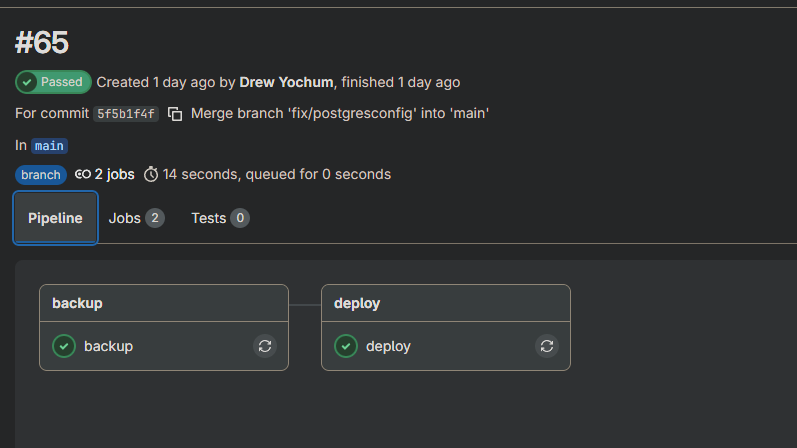Click the pipeline duration clock icon
This screenshot has width=797, height=448.
tap(151, 174)
